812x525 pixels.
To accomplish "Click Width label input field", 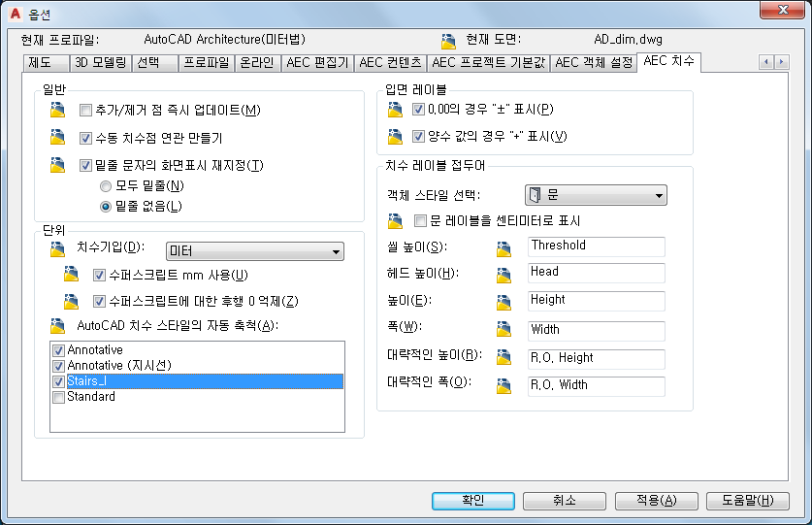I will click(596, 331).
